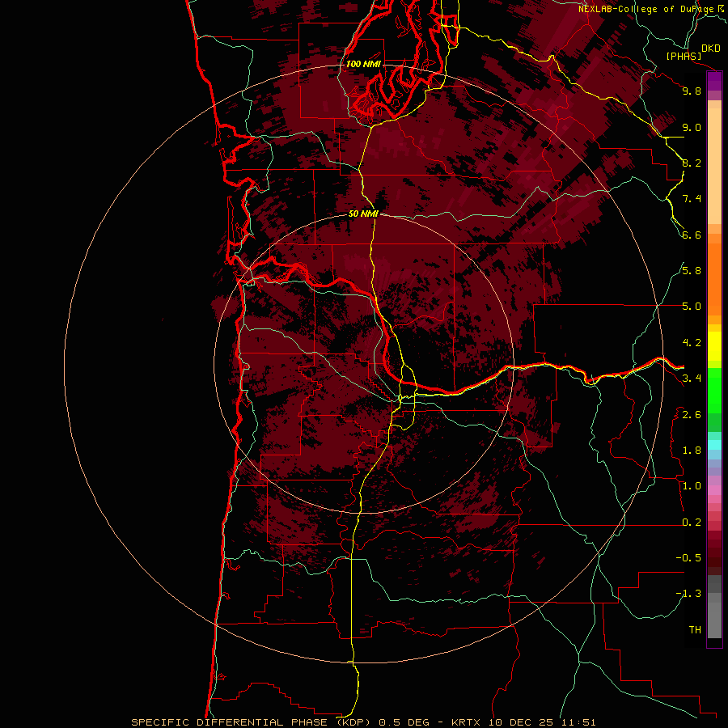728x728 pixels.
Task: Pick the orange band of the color bar
Action: (714, 278)
